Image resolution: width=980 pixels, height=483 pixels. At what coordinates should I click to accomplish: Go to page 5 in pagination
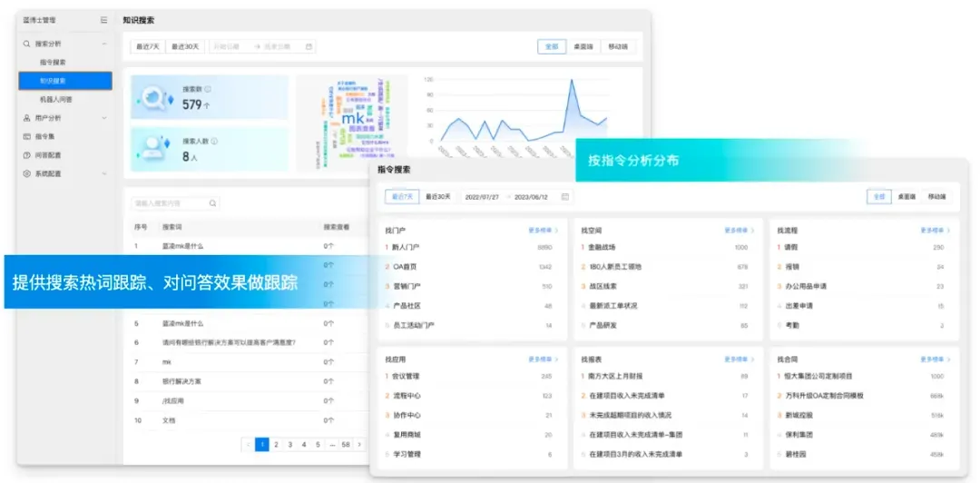[318, 445]
